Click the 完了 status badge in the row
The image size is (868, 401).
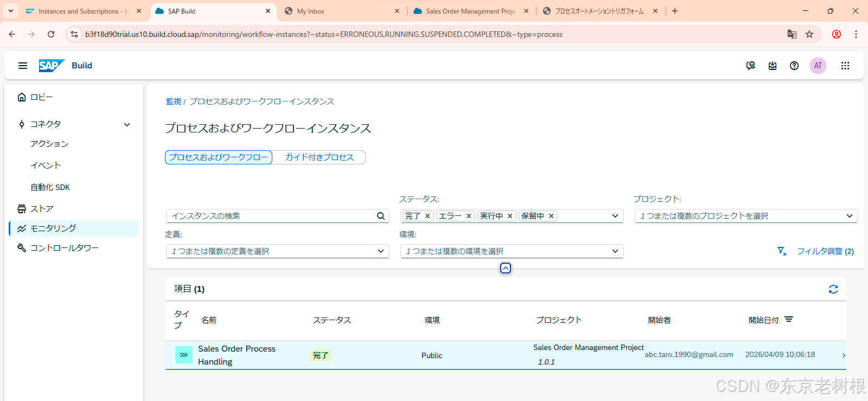coord(321,355)
